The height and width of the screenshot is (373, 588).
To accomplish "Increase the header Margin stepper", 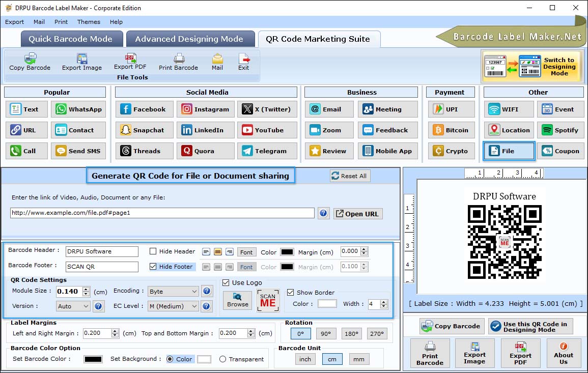I will pos(364,249).
